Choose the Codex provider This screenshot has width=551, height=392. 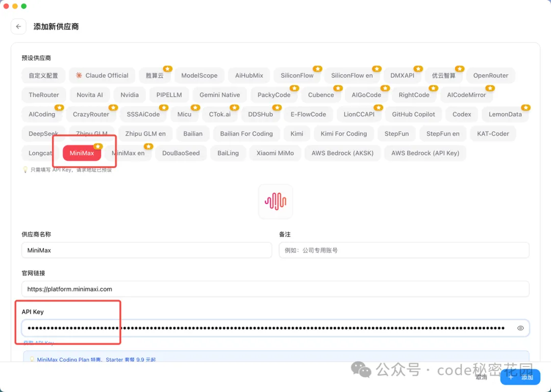(461, 114)
